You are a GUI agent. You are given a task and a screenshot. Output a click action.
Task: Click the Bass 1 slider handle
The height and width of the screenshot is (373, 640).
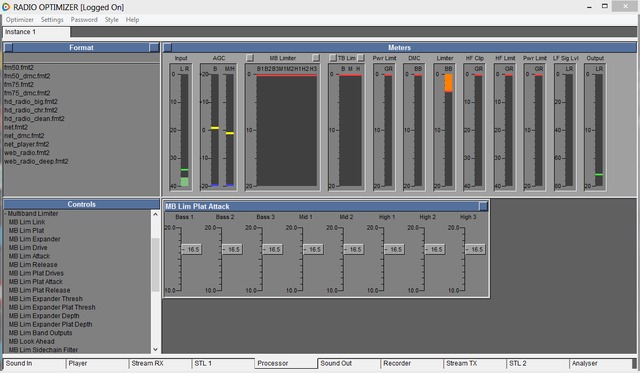[x=191, y=249]
